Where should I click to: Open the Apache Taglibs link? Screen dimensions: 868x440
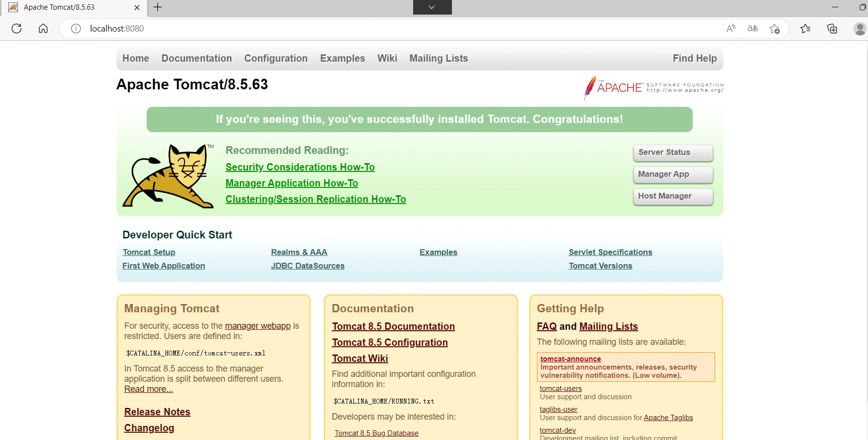668,418
